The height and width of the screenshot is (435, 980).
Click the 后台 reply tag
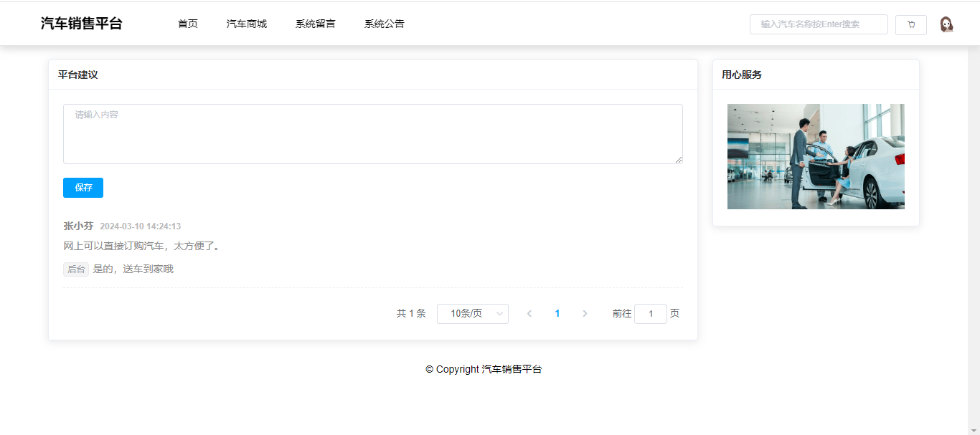76,269
